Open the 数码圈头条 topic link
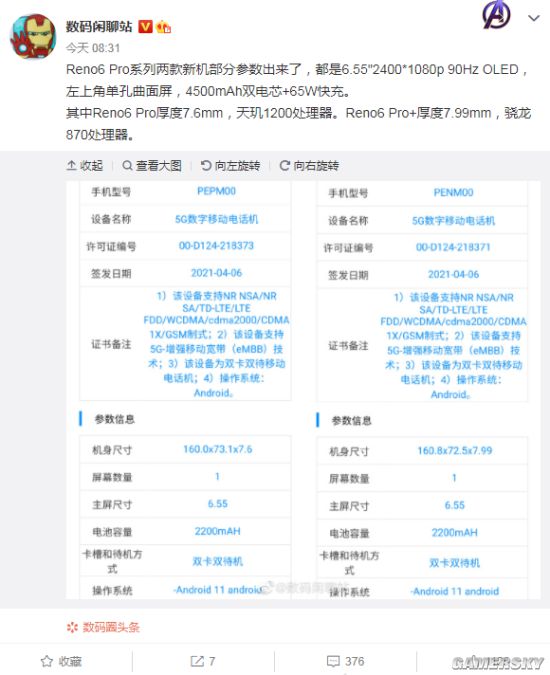The height and width of the screenshot is (675, 550). pyautogui.click(x=111, y=627)
